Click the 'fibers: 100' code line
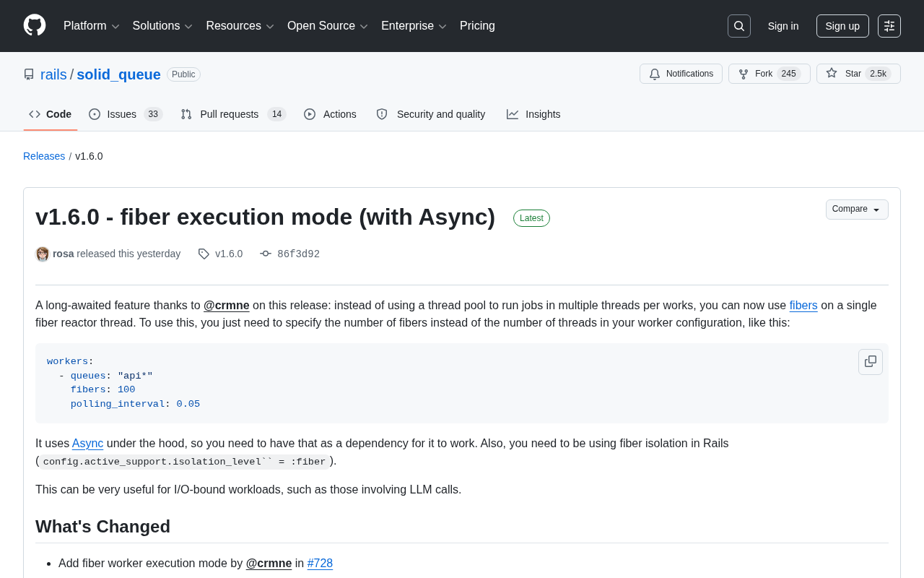The width and height of the screenshot is (924, 578). (103, 389)
